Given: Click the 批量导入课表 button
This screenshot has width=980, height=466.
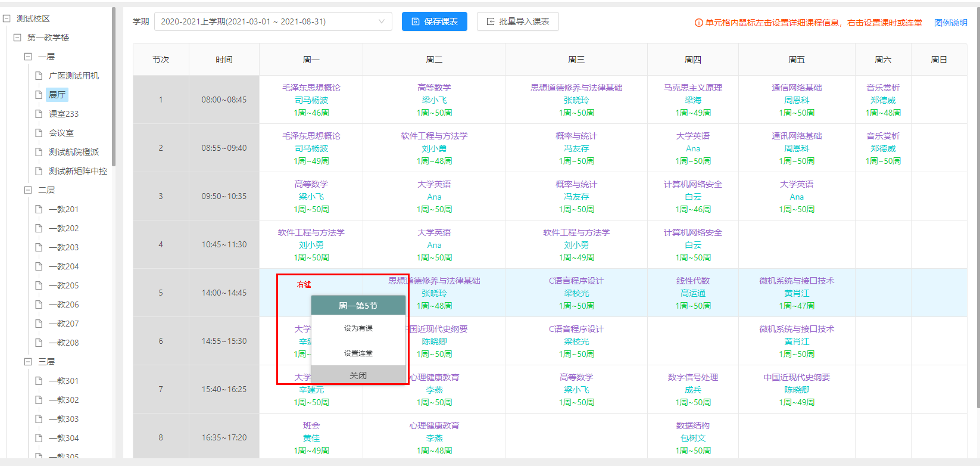Looking at the screenshot, I should tap(518, 21).
